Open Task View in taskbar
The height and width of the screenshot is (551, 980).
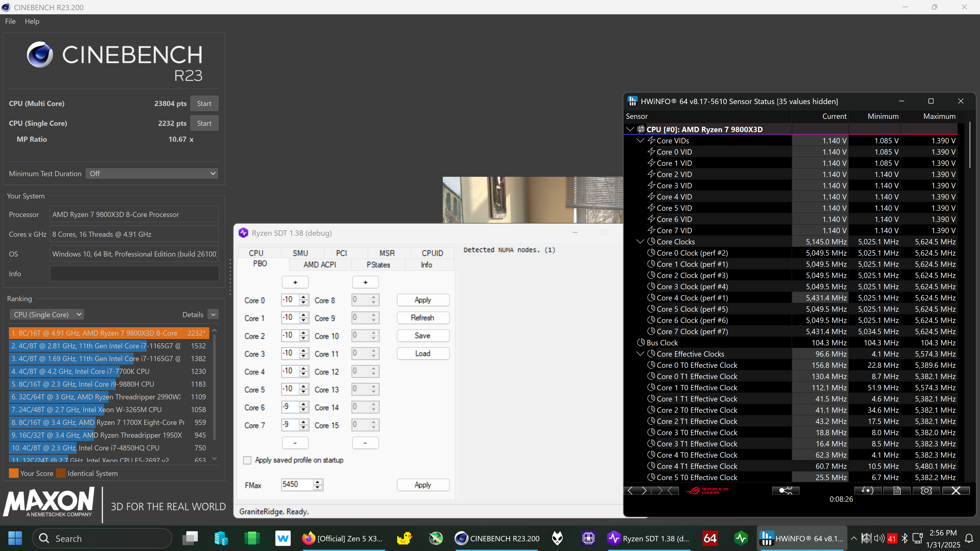pyautogui.click(x=190, y=539)
